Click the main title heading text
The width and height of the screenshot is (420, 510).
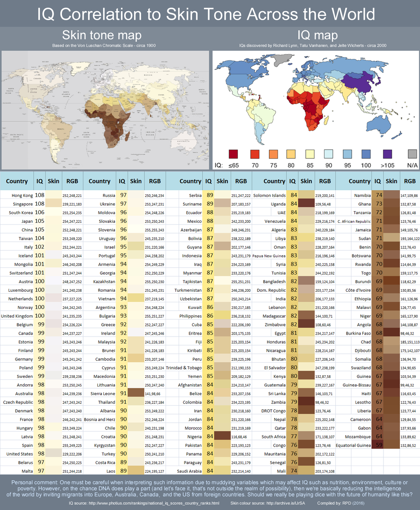point(206,14)
